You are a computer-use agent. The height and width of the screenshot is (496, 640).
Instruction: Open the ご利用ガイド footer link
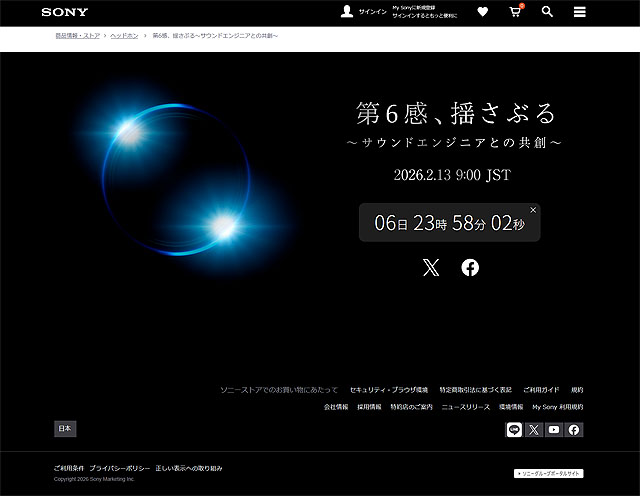541,389
